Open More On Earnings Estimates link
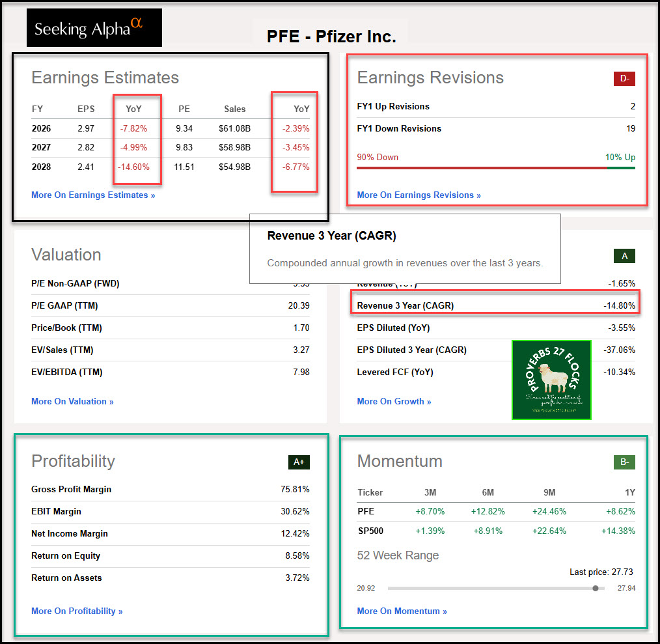660x644 pixels. click(x=93, y=195)
